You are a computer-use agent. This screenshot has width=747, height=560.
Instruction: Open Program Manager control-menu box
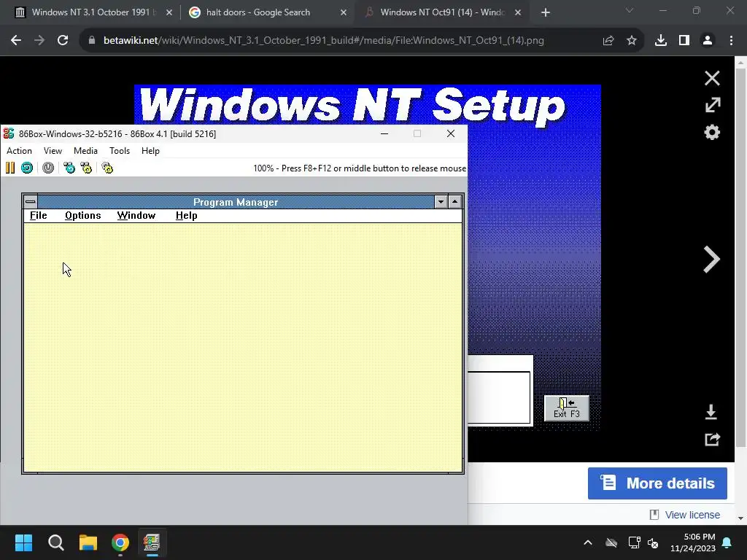pyautogui.click(x=31, y=202)
